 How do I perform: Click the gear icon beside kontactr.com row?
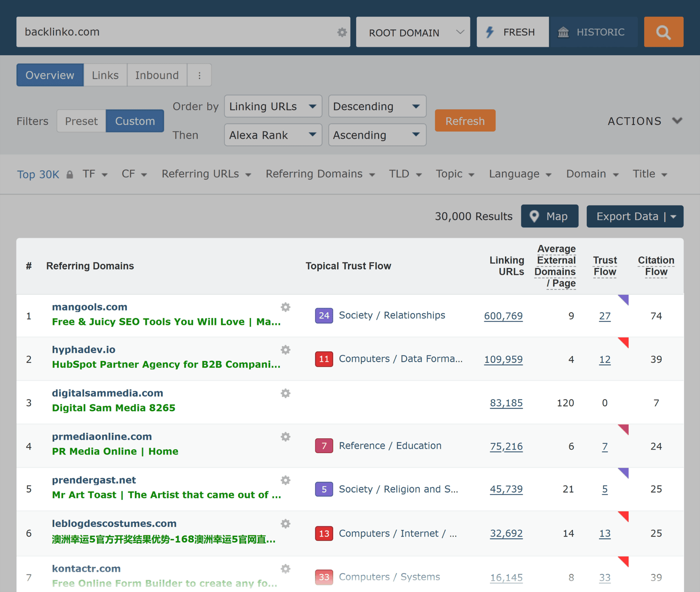[285, 568]
